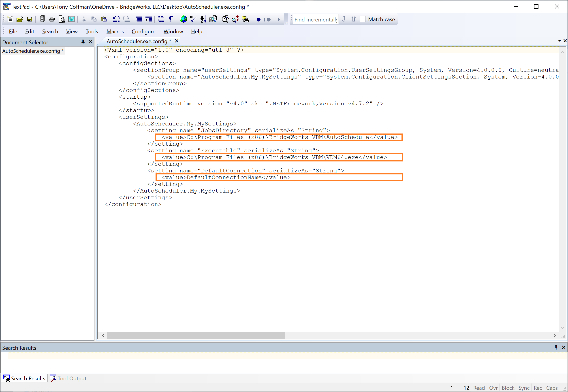Screen dimensions: 568x392
Task: Open the Edit menu
Action: click(30, 32)
